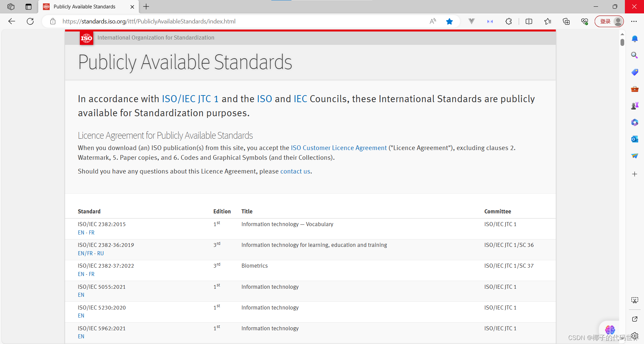Open Settings and more menu
This screenshot has width=644, height=344.
(634, 21)
